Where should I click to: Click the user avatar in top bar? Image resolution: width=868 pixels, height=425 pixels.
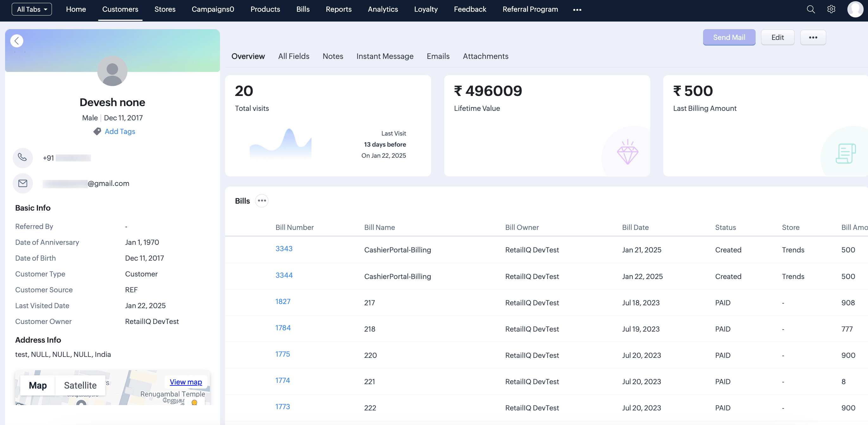[855, 9]
